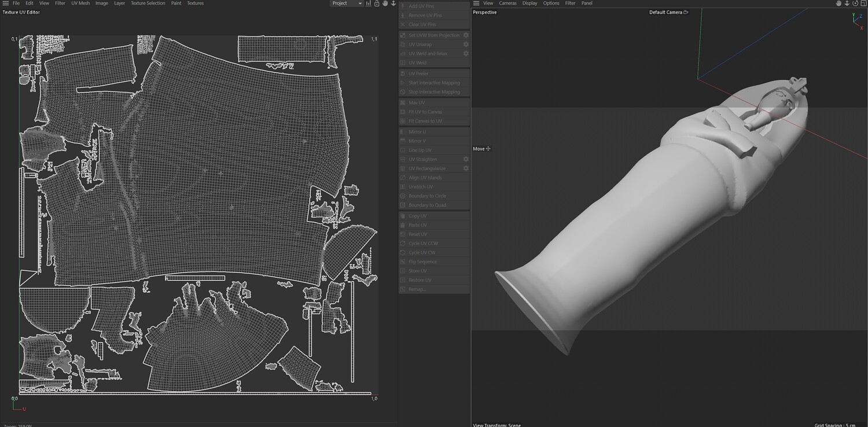Click the Boundary to Circle button
The image size is (868, 427).
[434, 196]
